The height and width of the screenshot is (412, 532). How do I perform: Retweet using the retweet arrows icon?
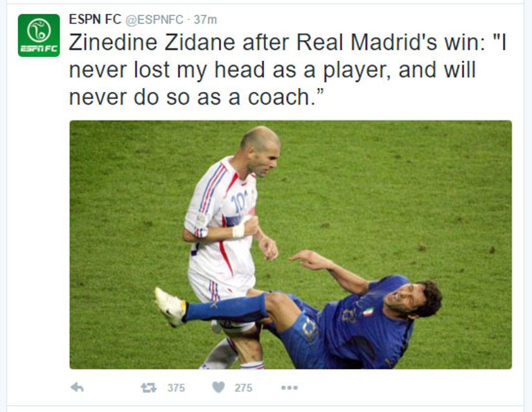click(149, 388)
